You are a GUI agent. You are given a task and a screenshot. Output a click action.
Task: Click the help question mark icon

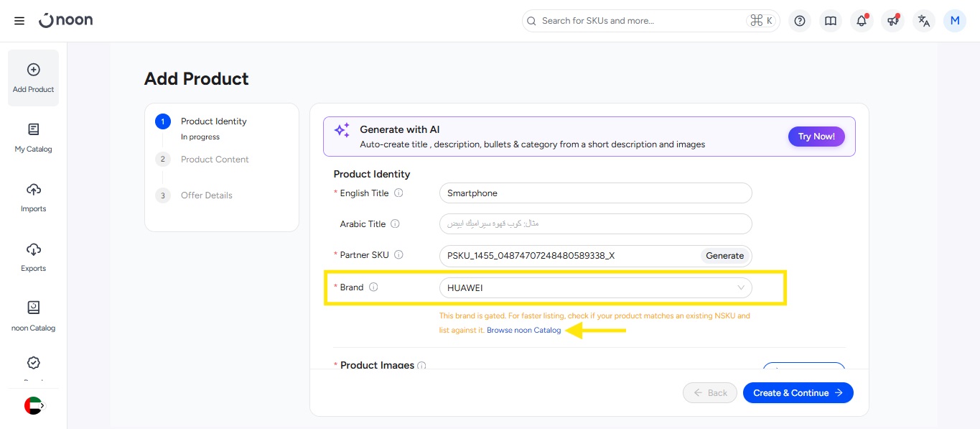[799, 21]
